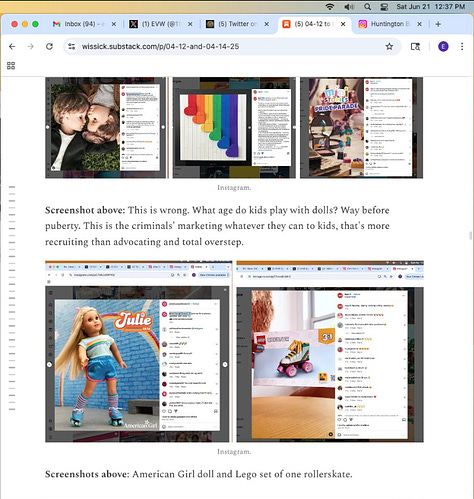Image resolution: width=474 pixels, height=499 pixels.
Task: Switch to the (5) Twitter tab
Action: pos(237,24)
